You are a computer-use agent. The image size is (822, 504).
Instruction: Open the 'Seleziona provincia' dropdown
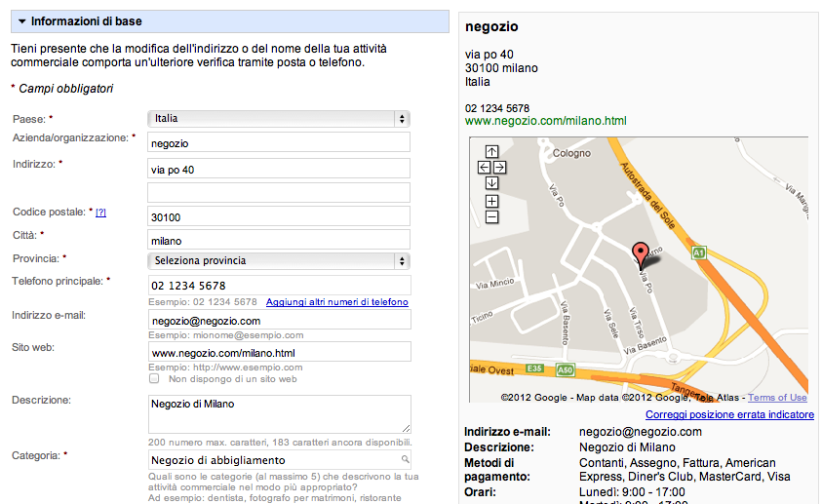pos(278,260)
